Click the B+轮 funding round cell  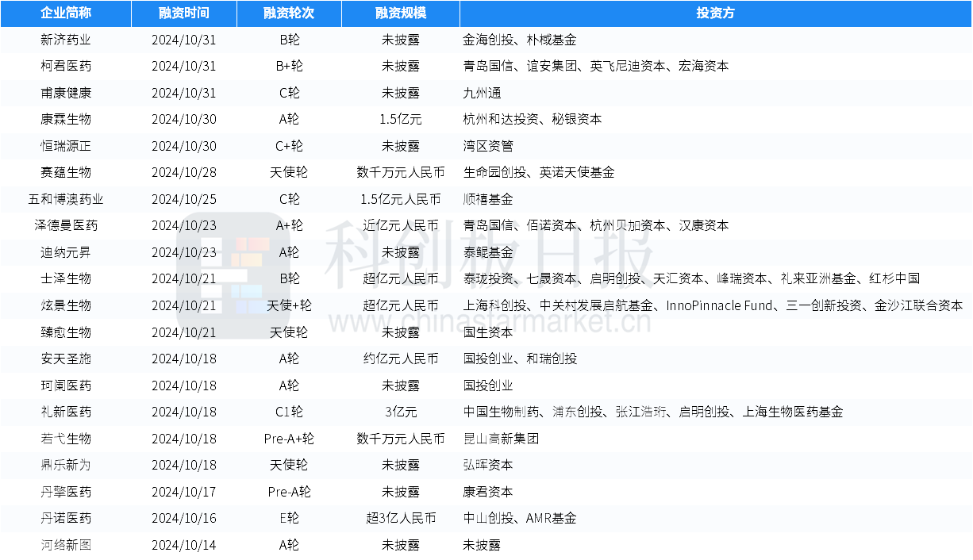(289, 66)
